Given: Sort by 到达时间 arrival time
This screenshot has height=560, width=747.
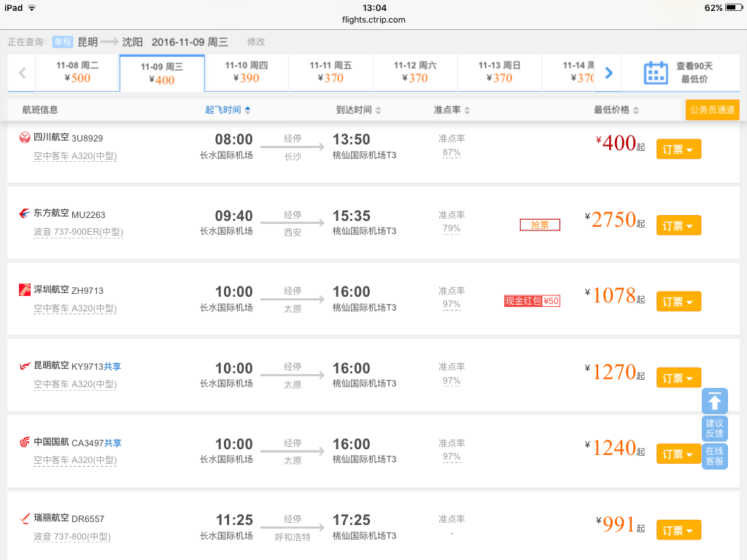Looking at the screenshot, I should (358, 110).
